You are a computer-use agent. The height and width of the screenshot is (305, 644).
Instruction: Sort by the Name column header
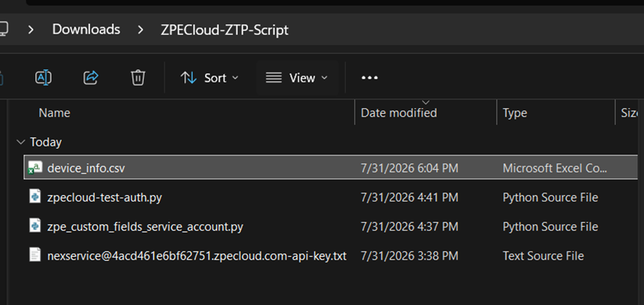coord(54,113)
